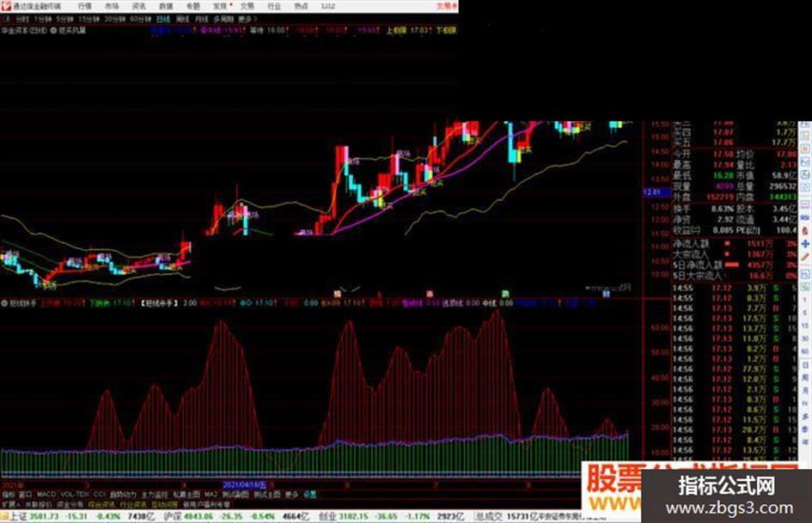Click the highlighted 2021/04/16 date marker

(244, 485)
